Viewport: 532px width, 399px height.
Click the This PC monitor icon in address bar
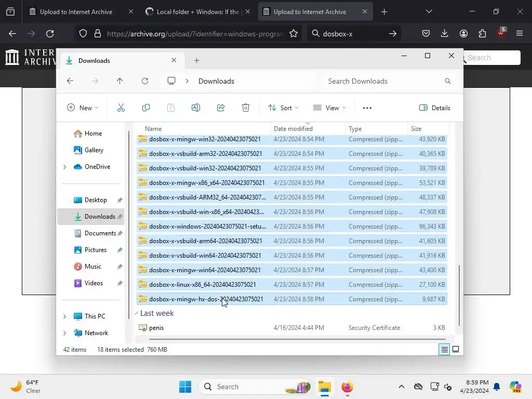pyautogui.click(x=171, y=81)
